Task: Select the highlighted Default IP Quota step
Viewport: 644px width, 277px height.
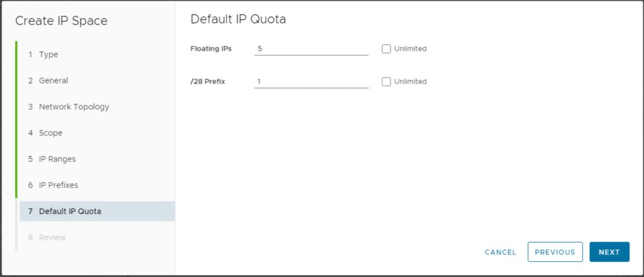Action: point(69,212)
